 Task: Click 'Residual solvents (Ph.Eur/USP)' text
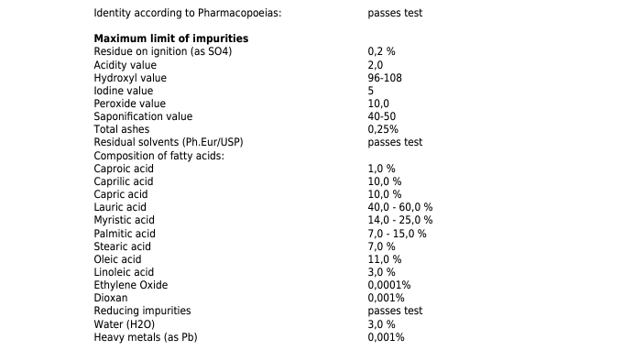pos(169,143)
